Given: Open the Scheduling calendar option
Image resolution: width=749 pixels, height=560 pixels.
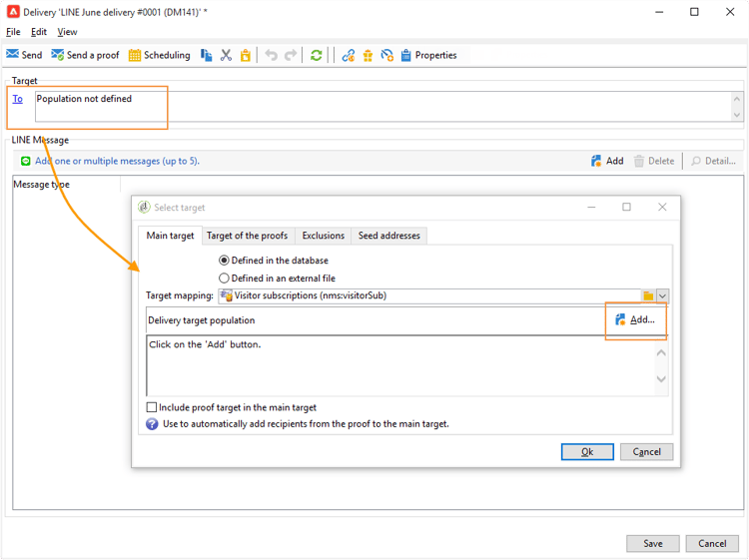Looking at the screenshot, I should pyautogui.click(x=159, y=55).
